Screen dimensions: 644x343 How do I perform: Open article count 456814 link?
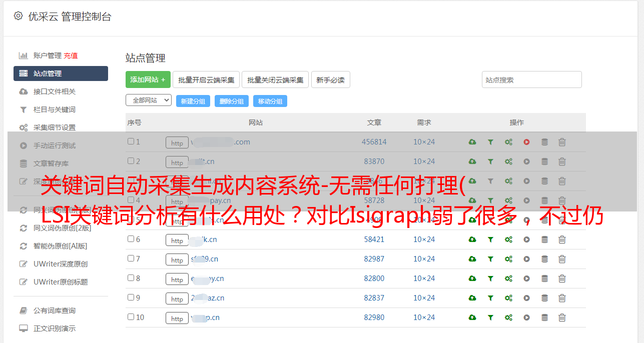coord(374,142)
